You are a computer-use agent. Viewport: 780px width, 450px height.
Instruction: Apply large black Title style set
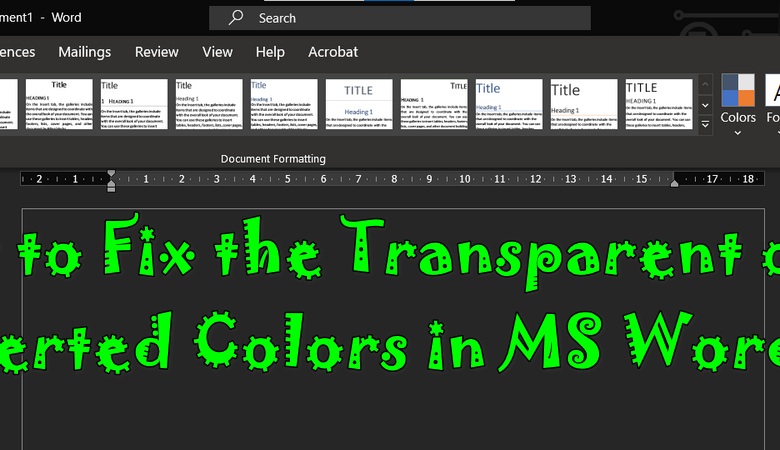coord(584,104)
